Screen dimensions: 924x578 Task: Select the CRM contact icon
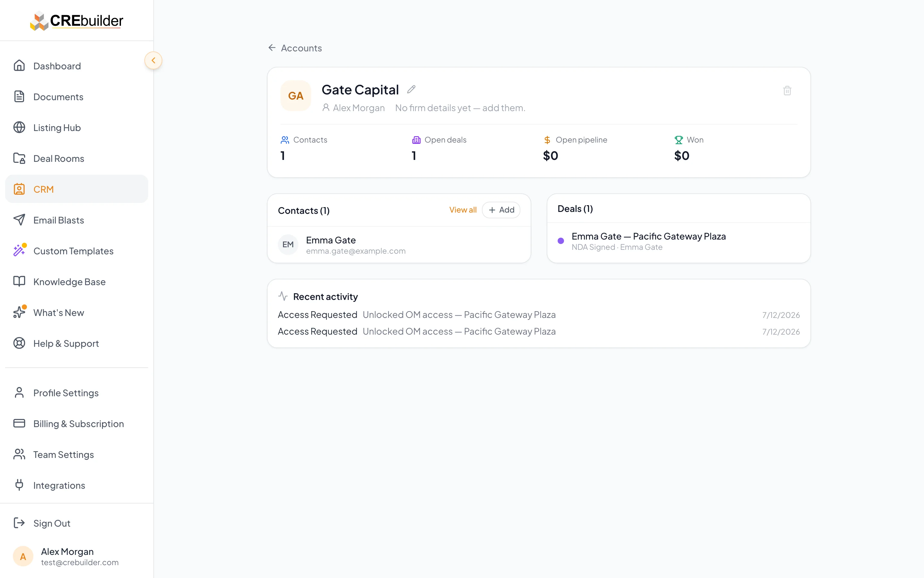tap(19, 189)
